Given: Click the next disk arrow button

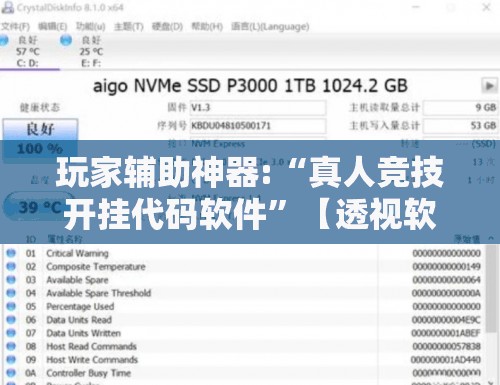Looking at the screenshot, I should (489, 86).
